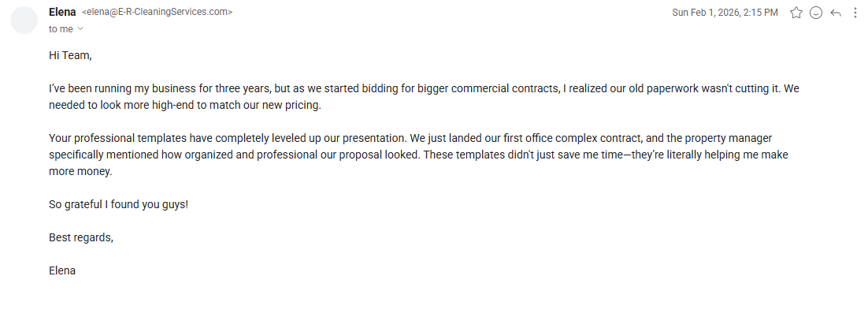This screenshot has height=317, width=868.
Task: Click the bold sender name Elena in header
Action: coord(62,13)
